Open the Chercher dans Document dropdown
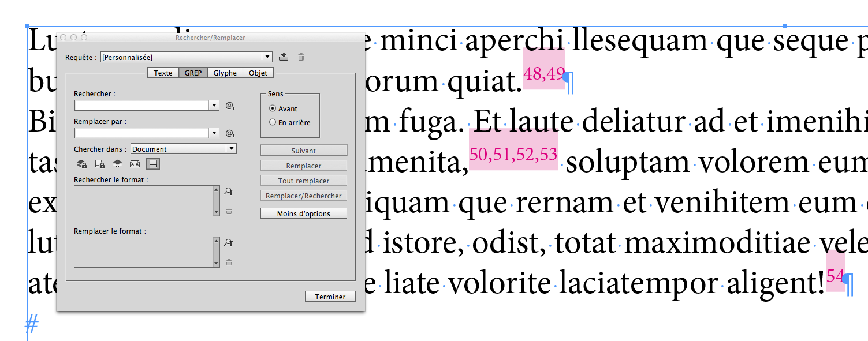868x341 pixels. click(x=184, y=149)
